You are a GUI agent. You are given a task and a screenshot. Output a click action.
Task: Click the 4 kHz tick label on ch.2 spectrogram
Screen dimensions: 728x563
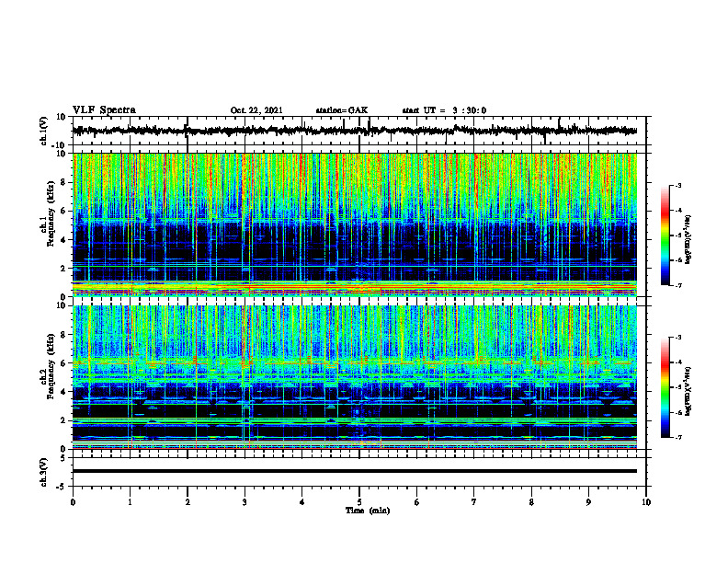(64, 392)
